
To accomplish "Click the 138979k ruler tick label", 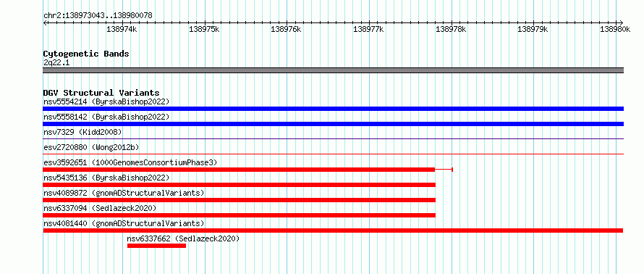I will [533, 29].
